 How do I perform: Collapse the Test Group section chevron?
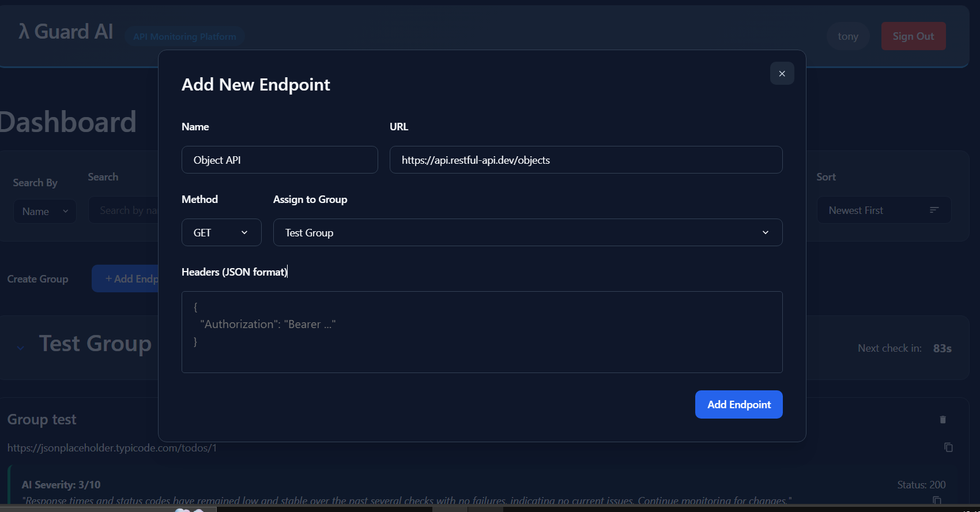21,348
